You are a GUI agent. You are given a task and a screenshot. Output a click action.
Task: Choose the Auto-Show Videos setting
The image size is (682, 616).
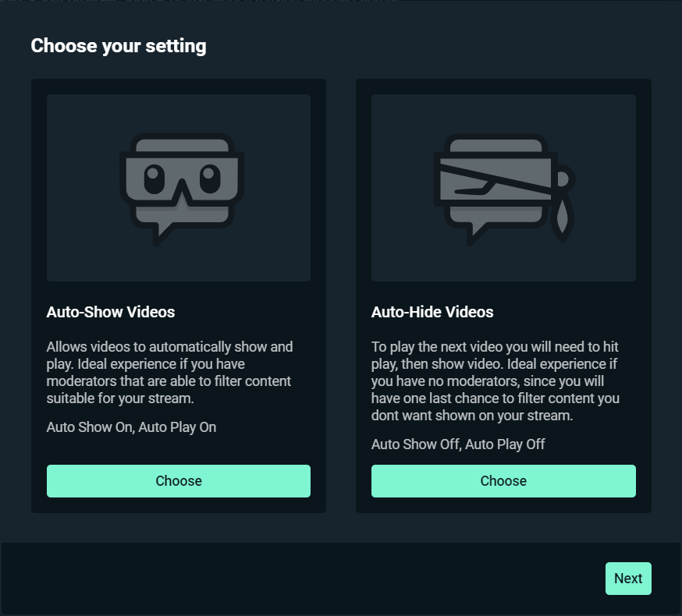(x=179, y=481)
